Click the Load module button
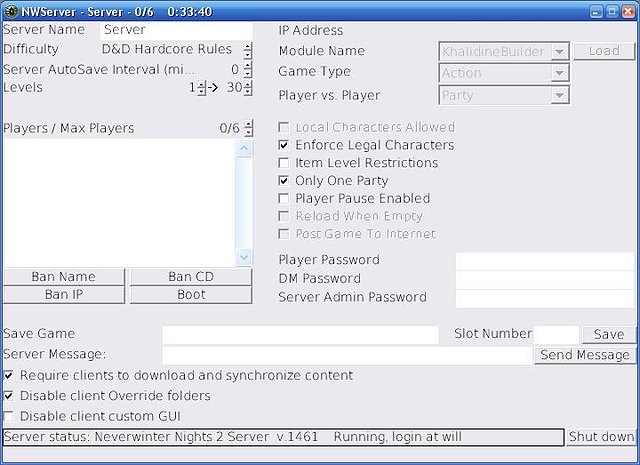 coord(604,51)
